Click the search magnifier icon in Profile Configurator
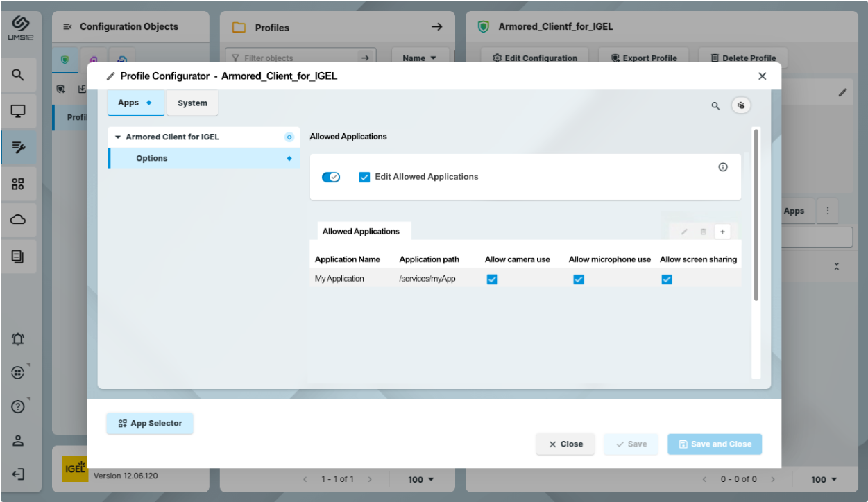Screen dimensions: 868x502 click(715, 106)
